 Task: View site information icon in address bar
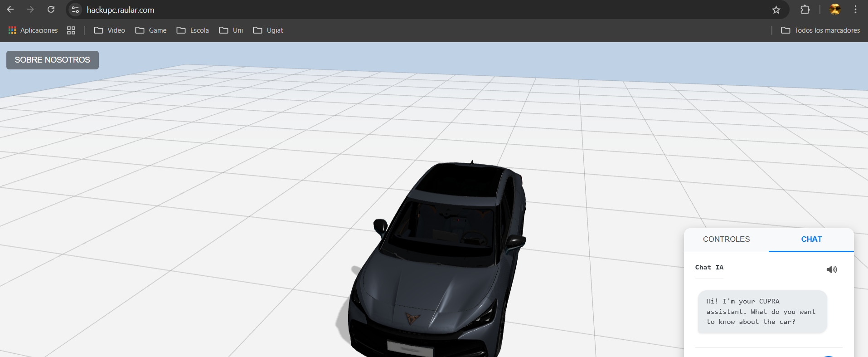pos(75,10)
